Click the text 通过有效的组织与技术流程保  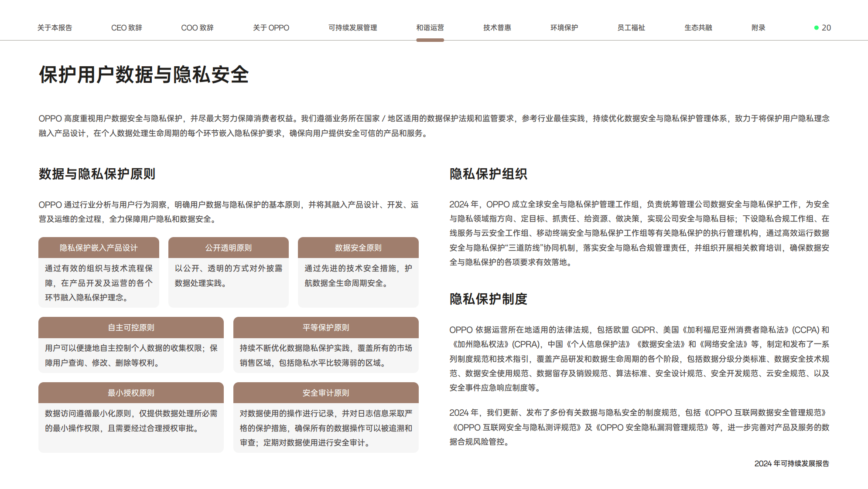coord(99,268)
